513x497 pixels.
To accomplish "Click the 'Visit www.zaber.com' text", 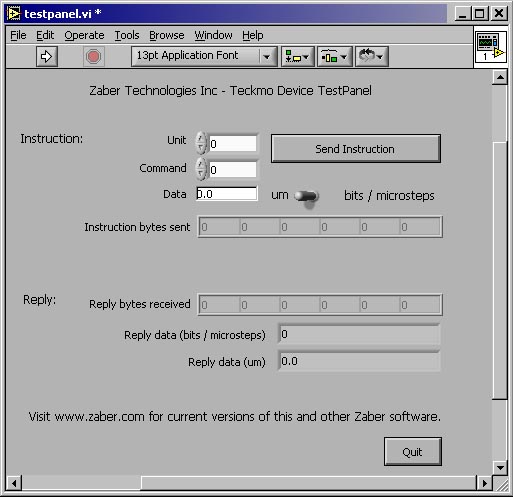I will (235, 417).
